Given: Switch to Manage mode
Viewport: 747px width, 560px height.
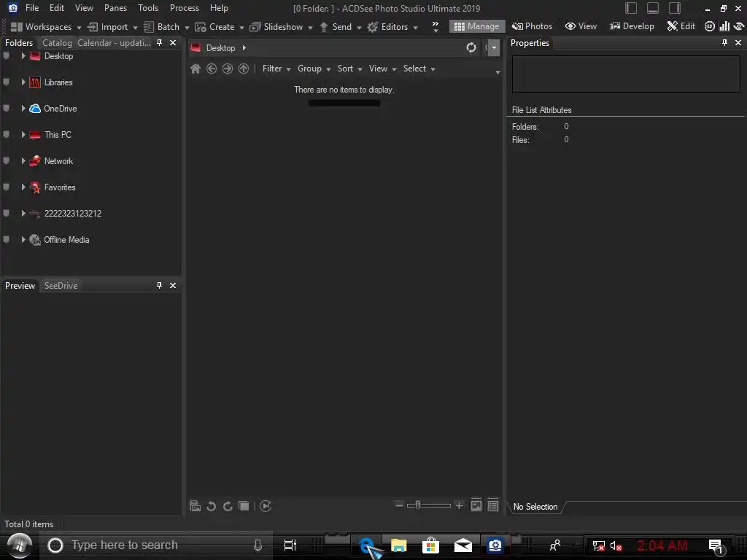Looking at the screenshot, I should coord(477,26).
